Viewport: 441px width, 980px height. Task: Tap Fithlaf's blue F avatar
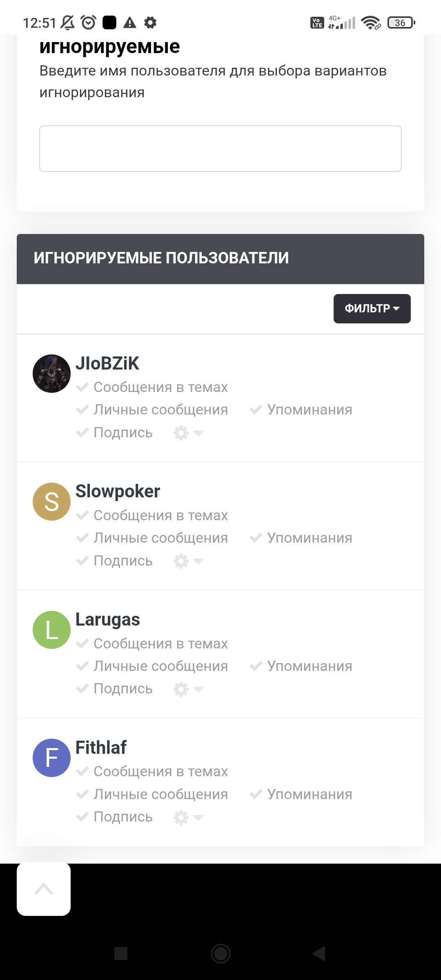51,758
